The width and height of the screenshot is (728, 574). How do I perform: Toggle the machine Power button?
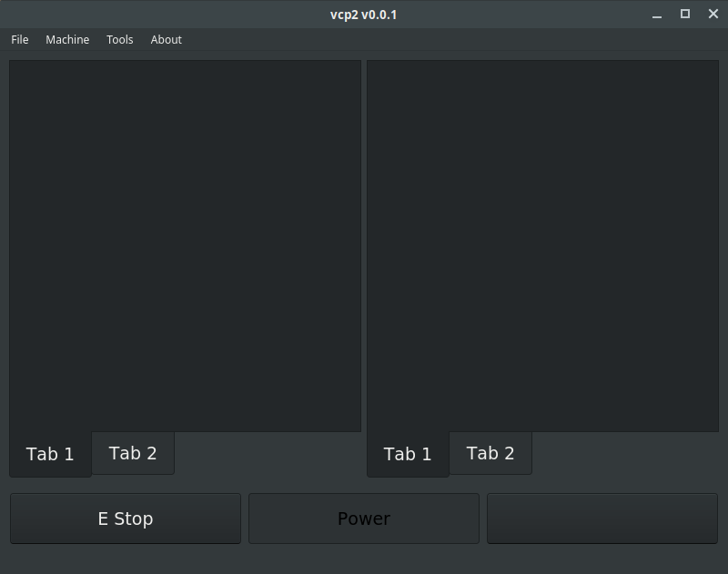click(363, 519)
